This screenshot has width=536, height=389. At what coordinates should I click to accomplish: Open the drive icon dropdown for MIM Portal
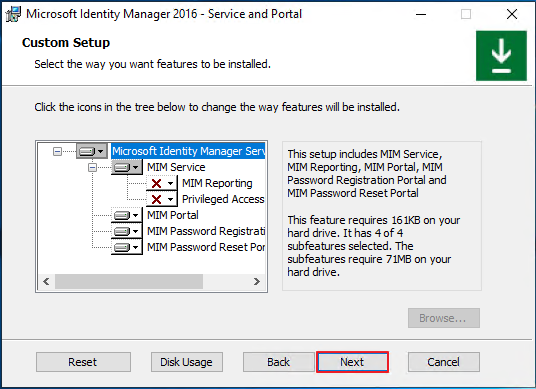(x=126, y=215)
